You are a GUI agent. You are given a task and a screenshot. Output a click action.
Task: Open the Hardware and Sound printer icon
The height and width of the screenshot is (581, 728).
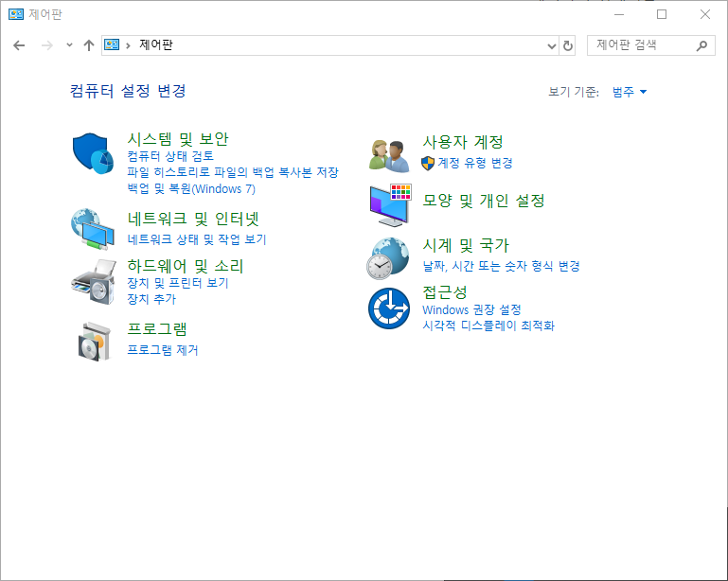[94, 282]
